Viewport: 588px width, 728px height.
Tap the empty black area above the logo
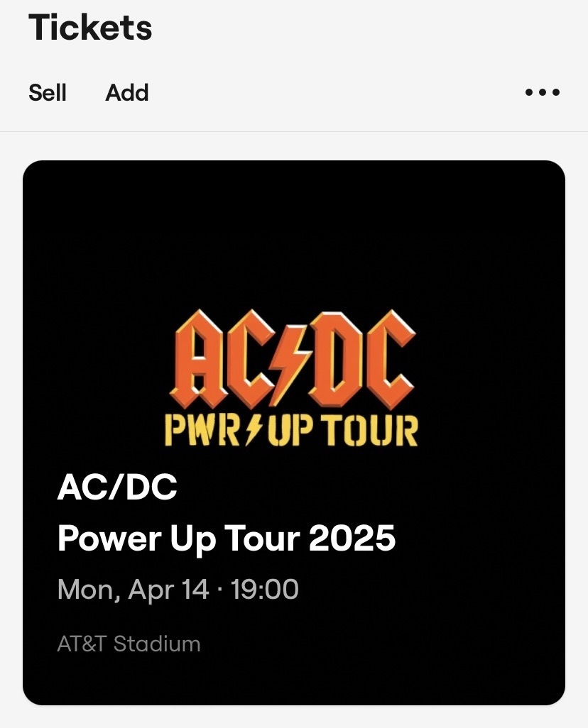(x=291, y=234)
